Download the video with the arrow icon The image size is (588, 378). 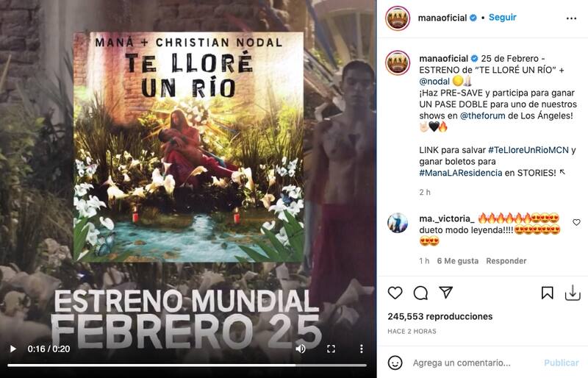click(573, 293)
